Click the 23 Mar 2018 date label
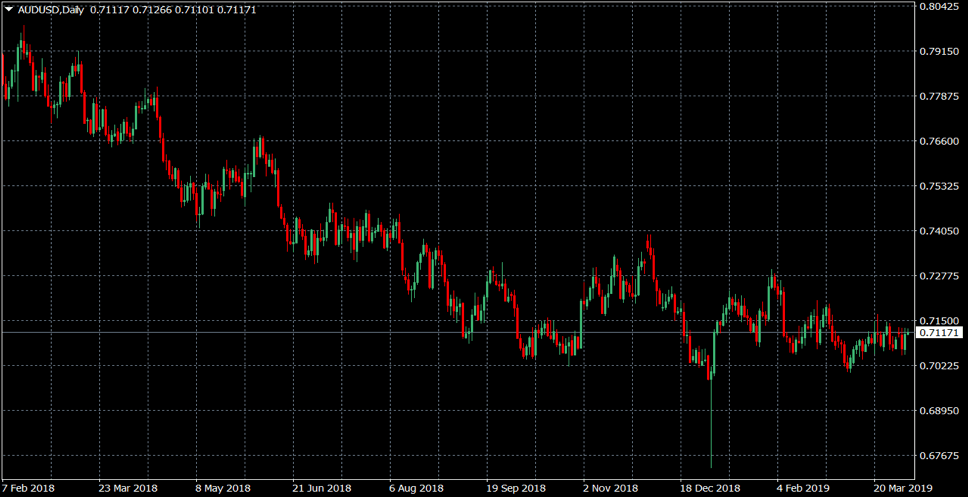Screen dimensions: 968x497 click(x=128, y=488)
